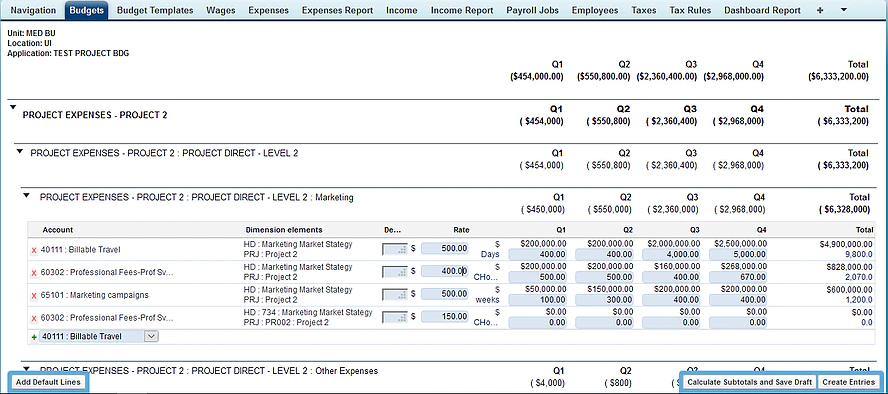Select the 65101 : Marketing campaigns account text
The height and width of the screenshot is (394, 888).
point(95,295)
